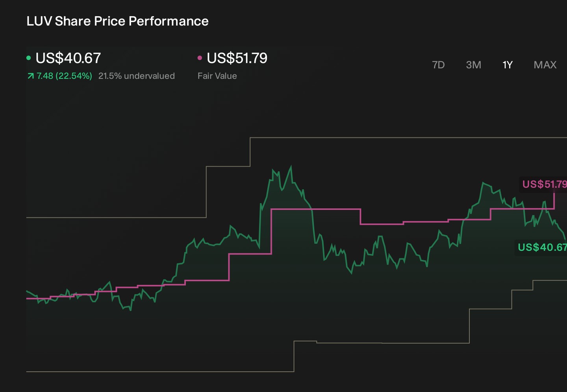Screen dimensions: 567x392
Task: Click the second green price peak near the right
Action: point(483,183)
